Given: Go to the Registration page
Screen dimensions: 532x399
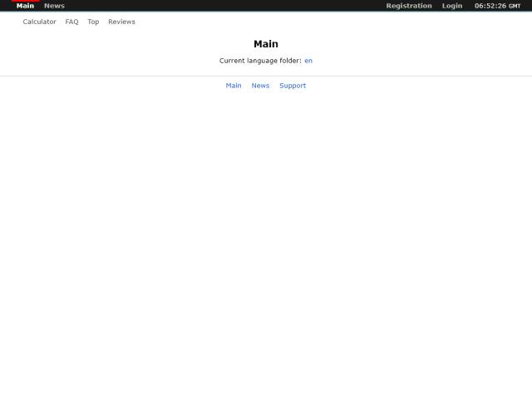Looking at the screenshot, I should point(409,6).
